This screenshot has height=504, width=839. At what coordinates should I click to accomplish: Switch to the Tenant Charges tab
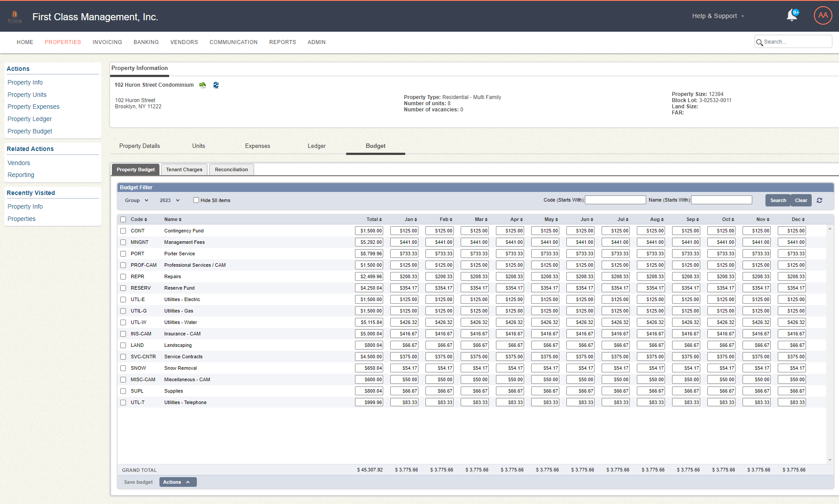pos(184,169)
